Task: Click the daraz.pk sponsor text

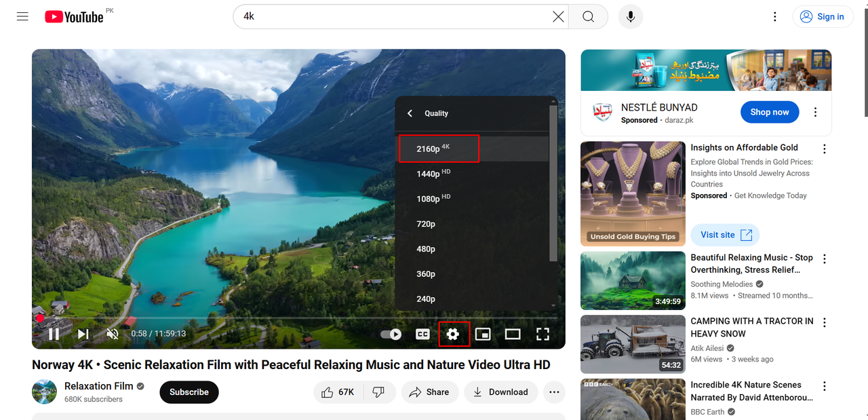Action: [677, 120]
